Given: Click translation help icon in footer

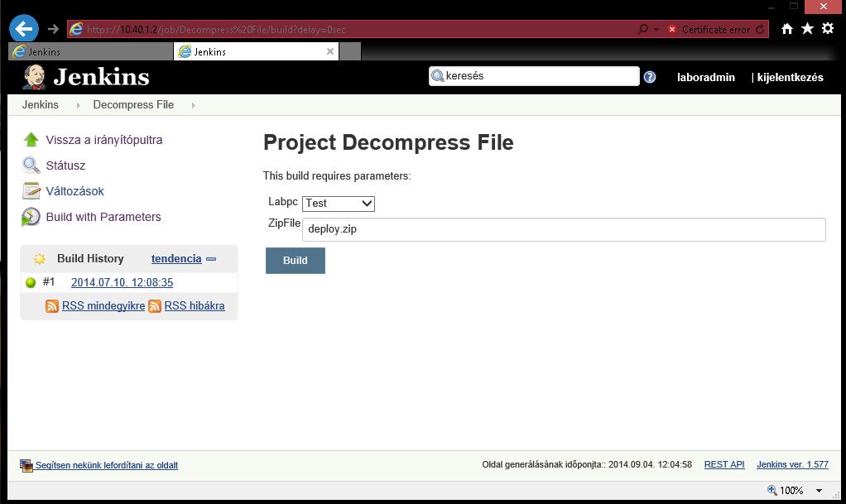Looking at the screenshot, I should click(26, 465).
